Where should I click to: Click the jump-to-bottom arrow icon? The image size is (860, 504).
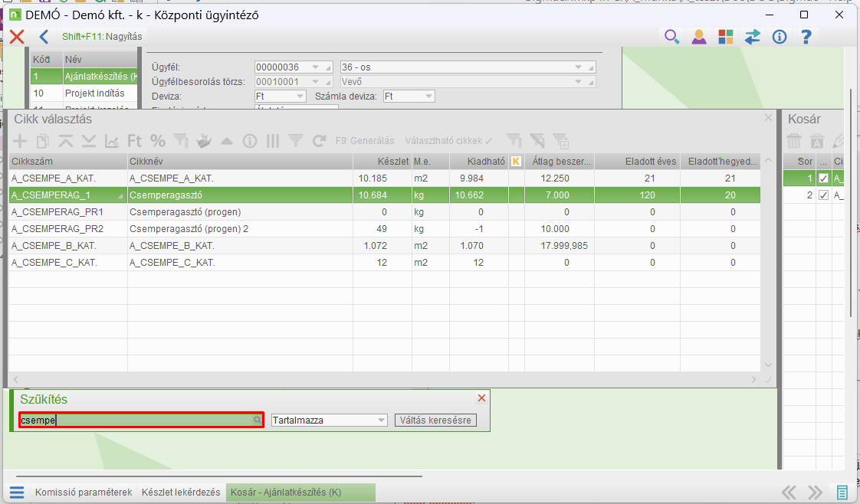pos(89,141)
